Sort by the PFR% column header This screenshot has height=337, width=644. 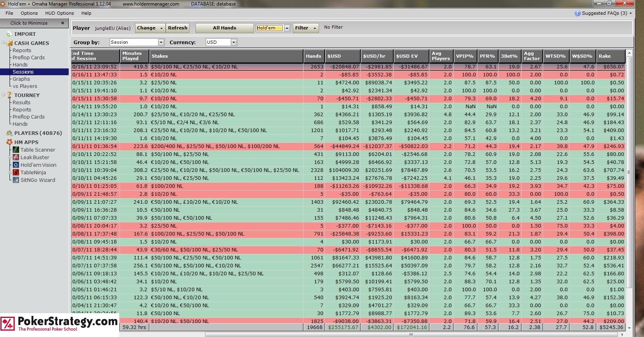click(x=487, y=56)
